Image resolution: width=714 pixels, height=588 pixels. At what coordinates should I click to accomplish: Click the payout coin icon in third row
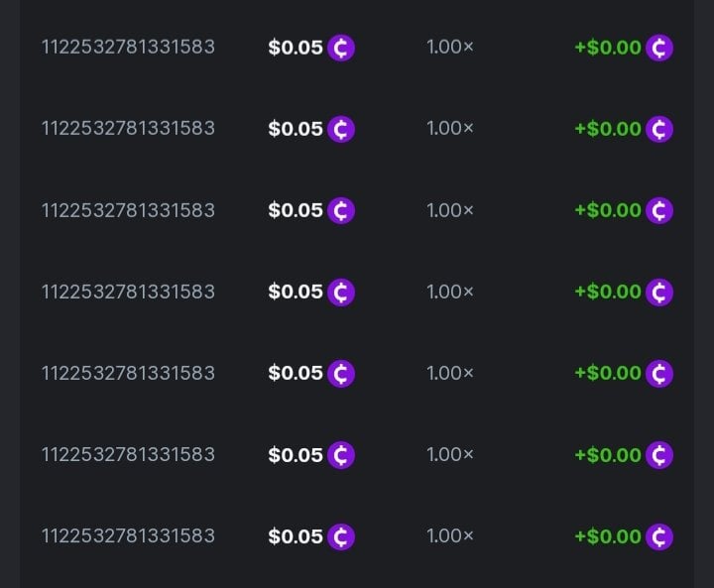point(659,210)
